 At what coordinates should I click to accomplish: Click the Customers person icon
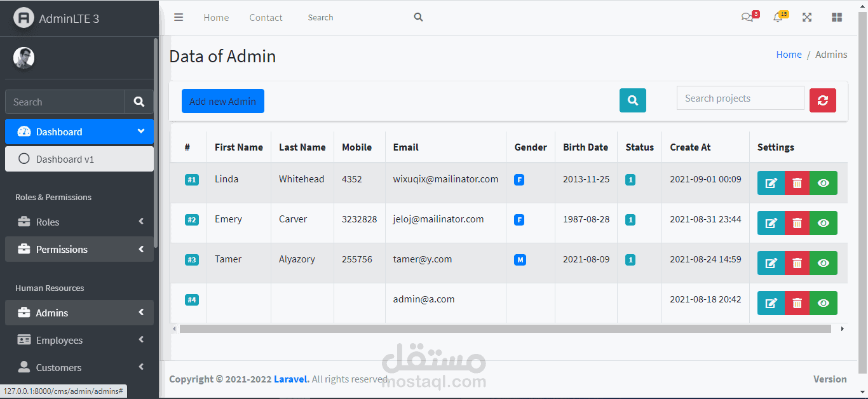click(24, 367)
